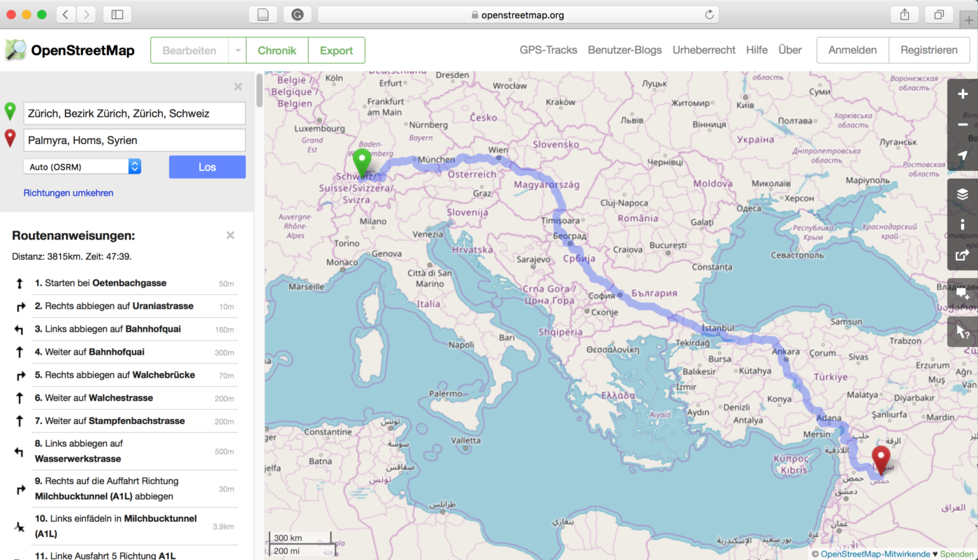
Task: Add a note to the map
Action: point(963,295)
